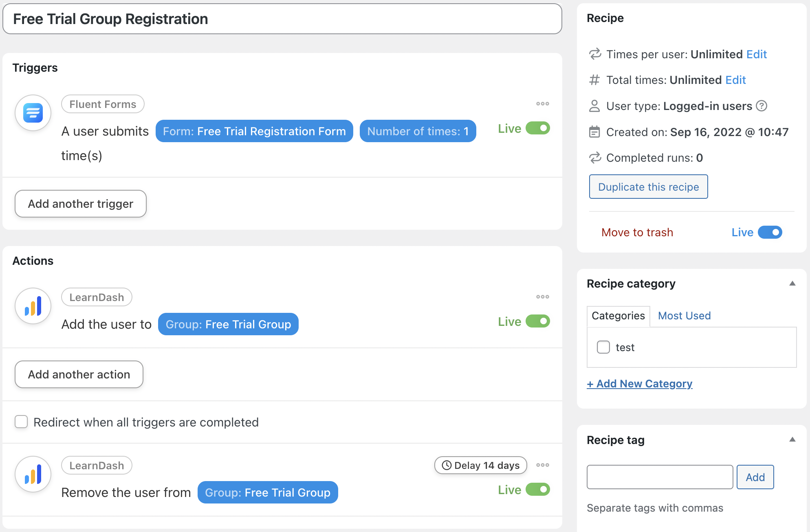Click the LearnDash icon on the add-user action
Viewport: 810px width, 532px height.
click(33, 306)
